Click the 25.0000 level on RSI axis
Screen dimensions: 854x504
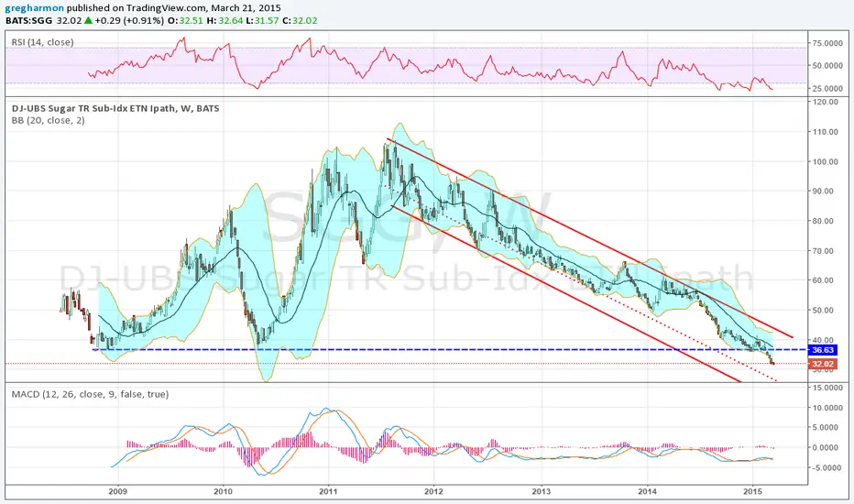tap(827, 88)
